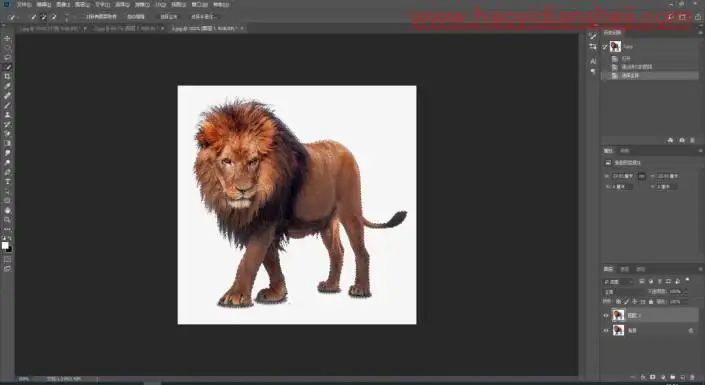
Task: Click the background color swatch
Action: click(9, 249)
